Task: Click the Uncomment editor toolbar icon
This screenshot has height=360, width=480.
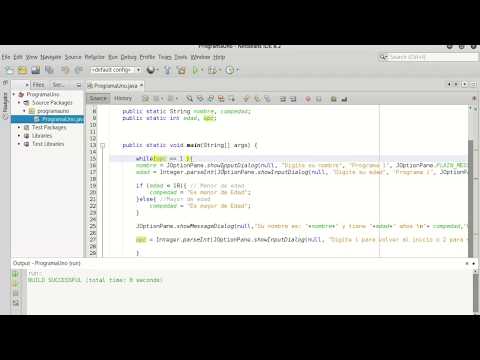Action: 344,99
